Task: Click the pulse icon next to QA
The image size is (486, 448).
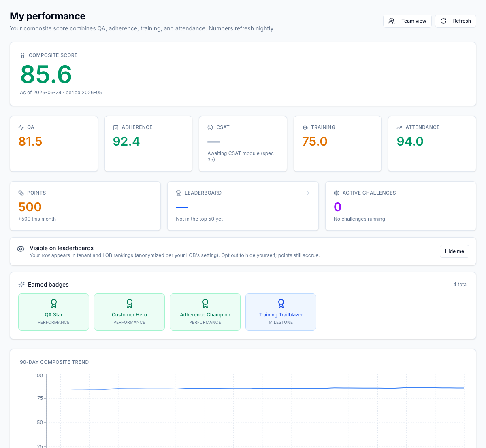Action: point(21,127)
